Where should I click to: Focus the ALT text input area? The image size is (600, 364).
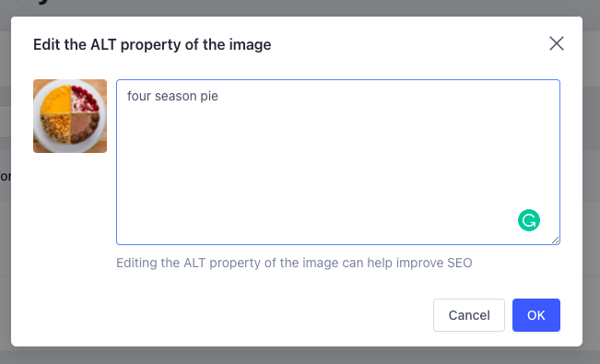point(338,162)
